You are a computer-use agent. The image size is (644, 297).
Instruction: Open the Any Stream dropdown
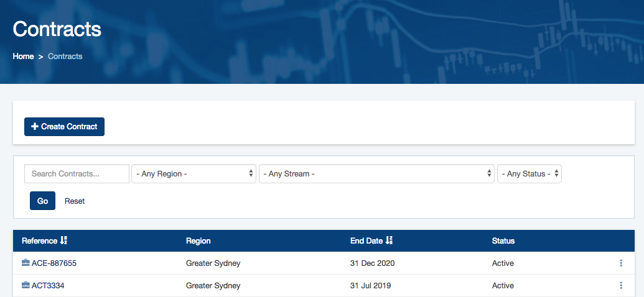click(x=376, y=173)
